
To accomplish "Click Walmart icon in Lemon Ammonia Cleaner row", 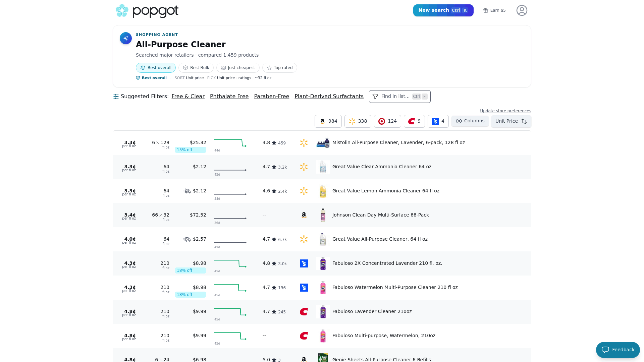I will [304, 191].
